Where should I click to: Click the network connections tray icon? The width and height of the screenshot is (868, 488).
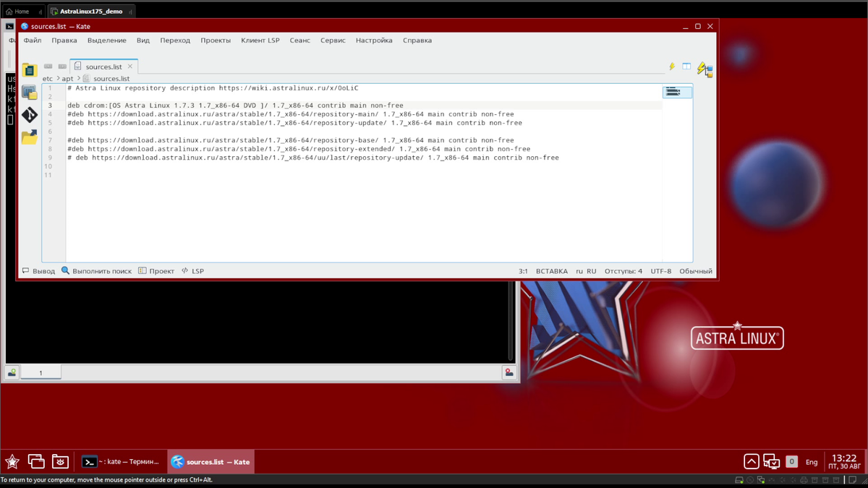pos(772,461)
